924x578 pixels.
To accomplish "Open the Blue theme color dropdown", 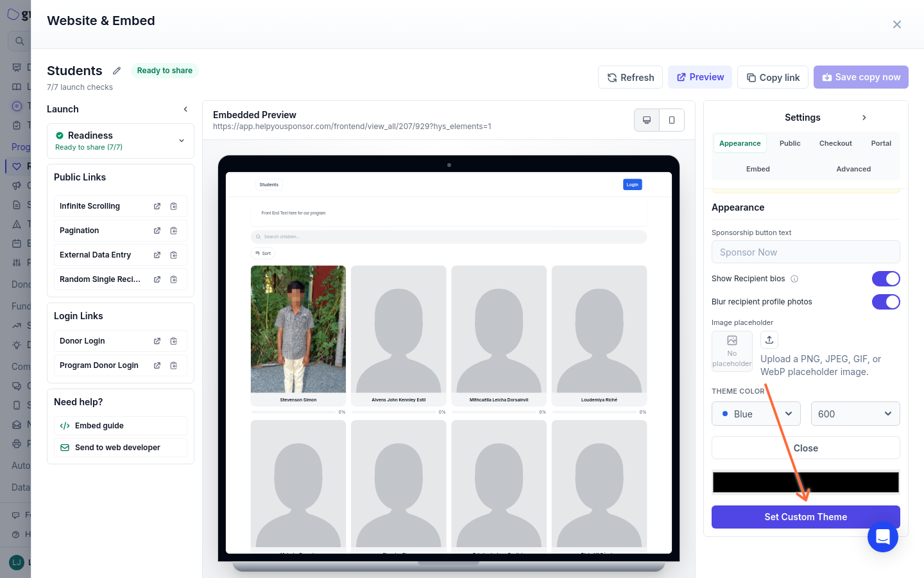I will [x=757, y=414].
